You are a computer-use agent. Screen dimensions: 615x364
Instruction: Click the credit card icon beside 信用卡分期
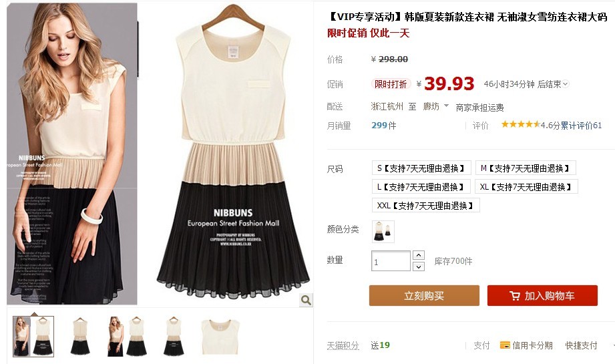505,345
